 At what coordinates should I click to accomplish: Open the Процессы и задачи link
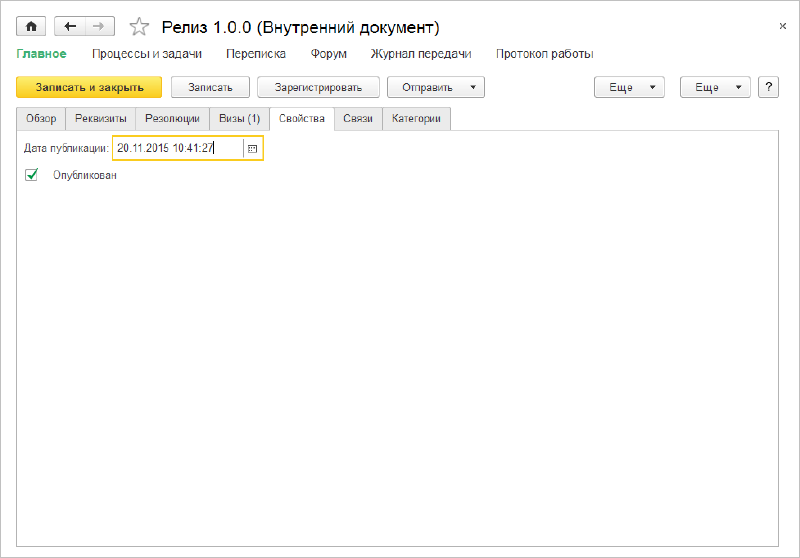coord(147,54)
